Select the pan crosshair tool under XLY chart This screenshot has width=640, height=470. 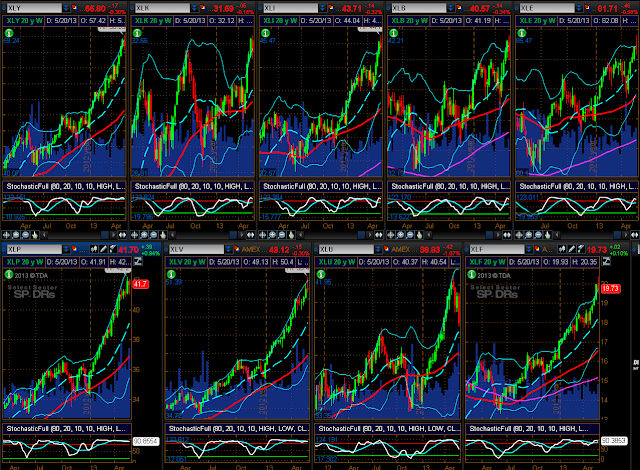click(6, 235)
